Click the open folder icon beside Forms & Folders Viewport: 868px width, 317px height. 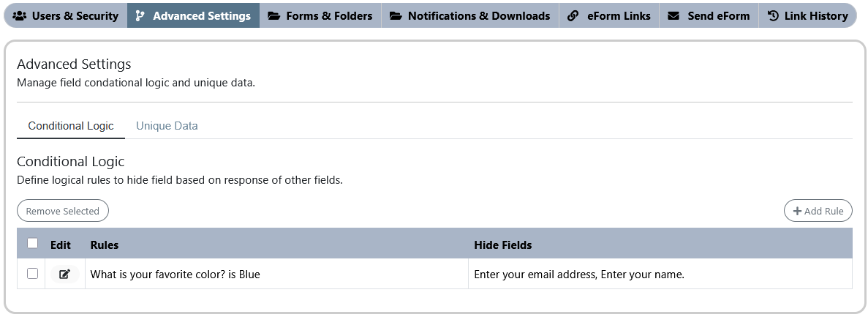point(273,16)
